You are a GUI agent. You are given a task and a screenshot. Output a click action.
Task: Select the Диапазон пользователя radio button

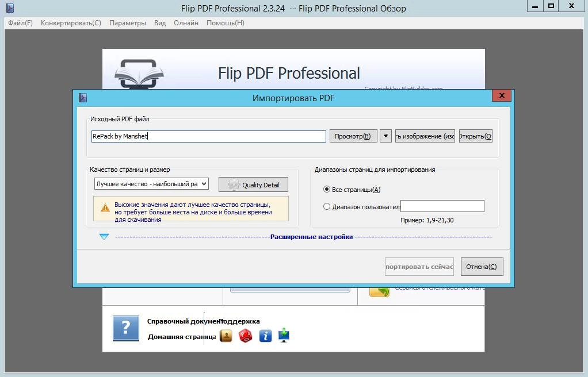(327, 206)
